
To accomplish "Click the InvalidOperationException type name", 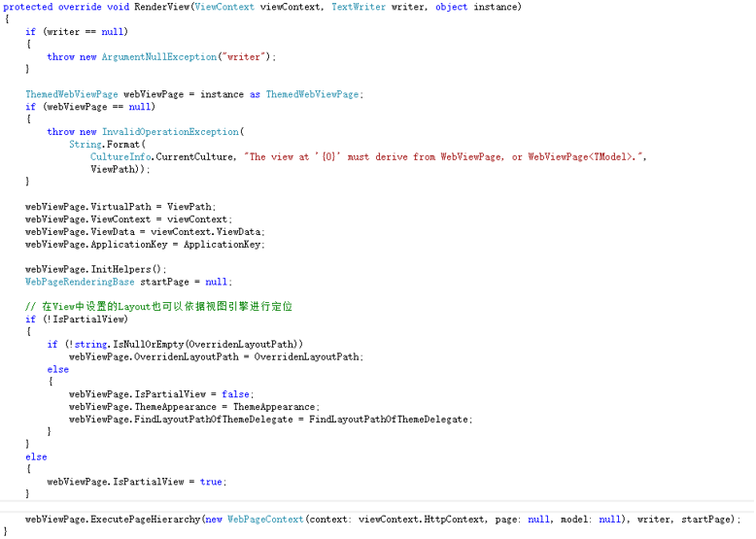I will click(170, 131).
